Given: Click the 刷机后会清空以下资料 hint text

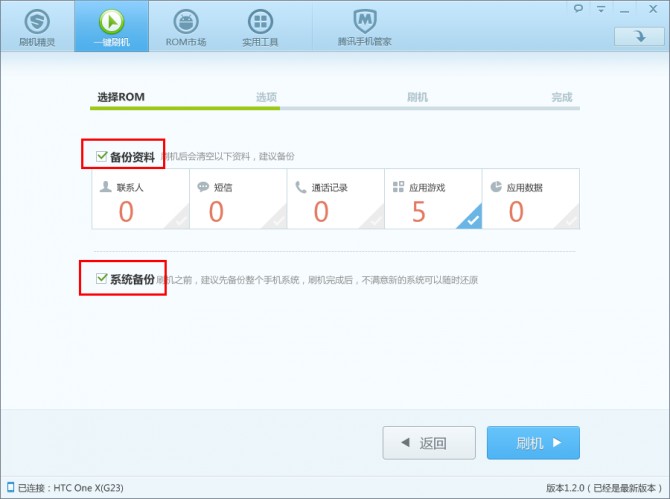Looking at the screenshot, I should pyautogui.click(x=228, y=156).
